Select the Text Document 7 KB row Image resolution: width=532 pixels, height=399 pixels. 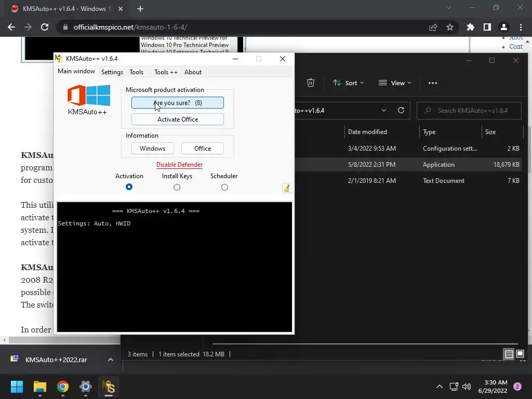pyautogui.click(x=408, y=181)
